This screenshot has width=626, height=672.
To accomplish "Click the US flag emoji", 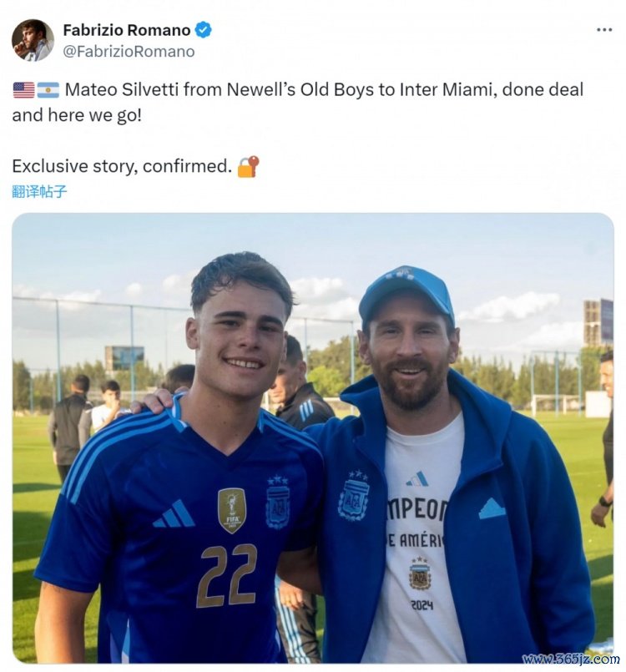I will point(23,89).
